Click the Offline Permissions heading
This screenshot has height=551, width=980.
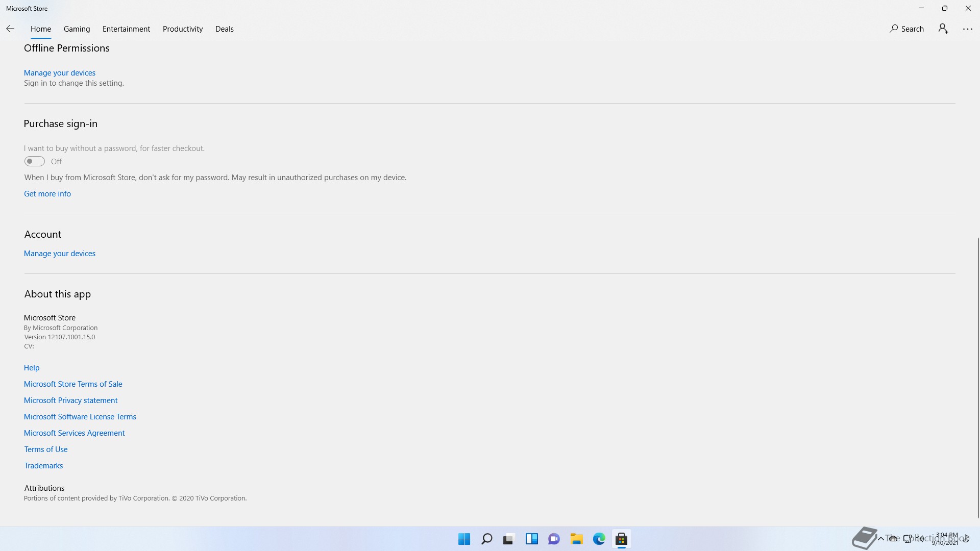pos(67,48)
